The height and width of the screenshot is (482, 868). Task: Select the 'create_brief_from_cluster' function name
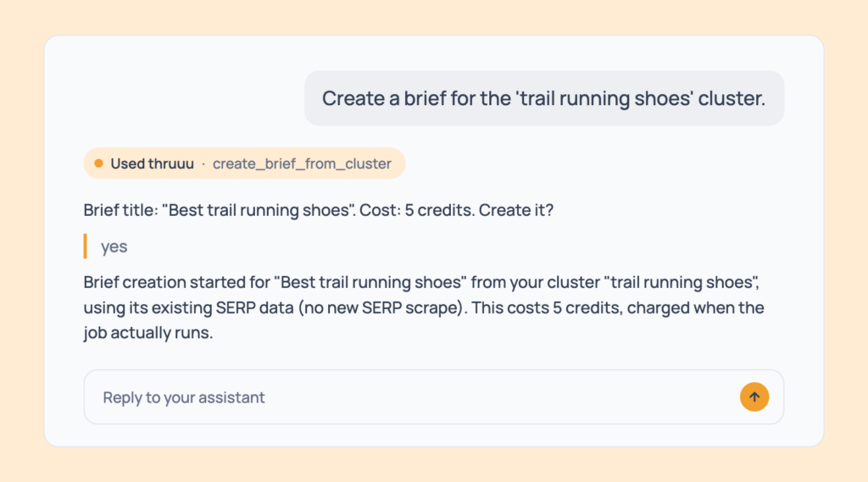click(x=302, y=163)
